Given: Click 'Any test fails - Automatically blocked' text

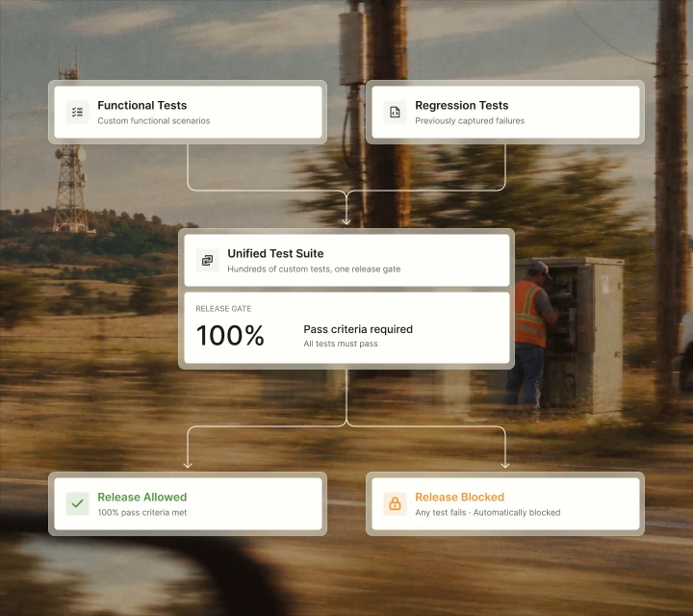Looking at the screenshot, I should click(487, 513).
